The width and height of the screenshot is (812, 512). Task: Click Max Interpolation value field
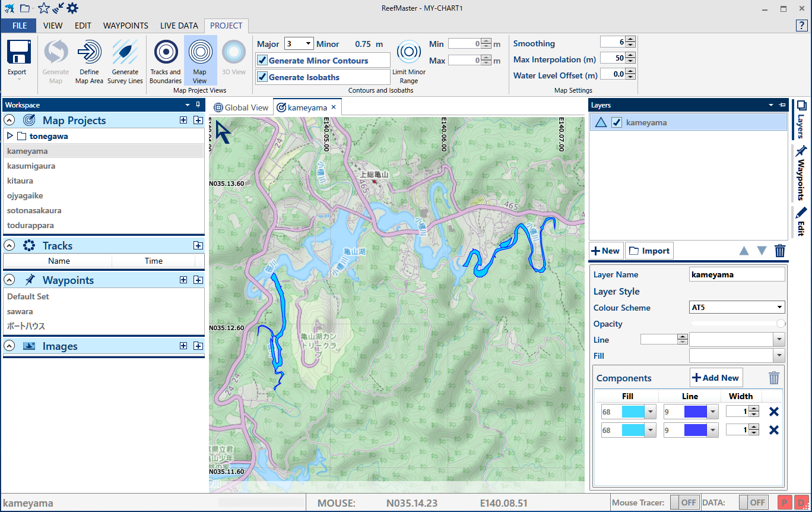point(613,58)
